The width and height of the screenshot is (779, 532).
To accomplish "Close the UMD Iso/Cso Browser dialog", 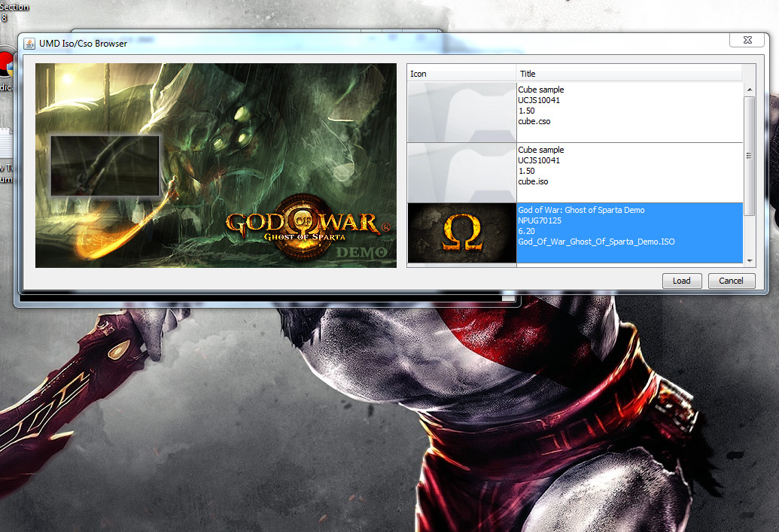I will pyautogui.click(x=747, y=40).
